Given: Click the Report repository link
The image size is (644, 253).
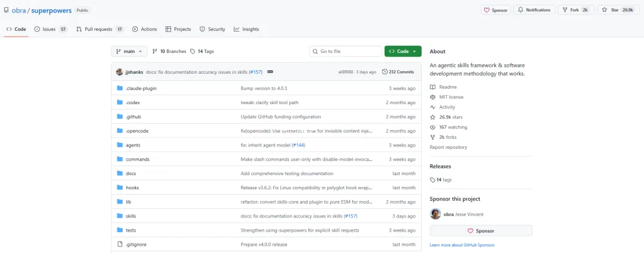Looking at the screenshot, I should point(448,147).
